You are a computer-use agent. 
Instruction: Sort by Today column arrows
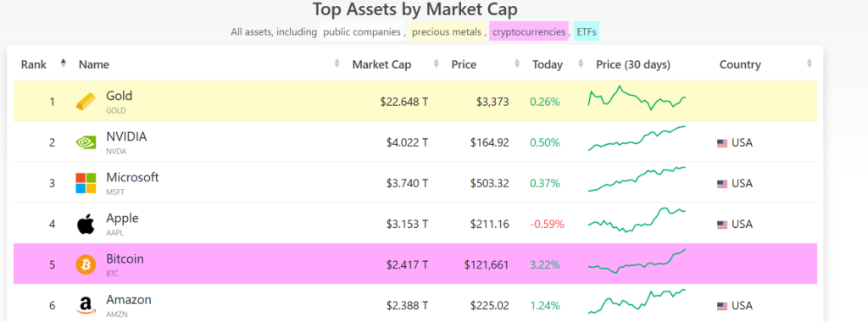(581, 64)
